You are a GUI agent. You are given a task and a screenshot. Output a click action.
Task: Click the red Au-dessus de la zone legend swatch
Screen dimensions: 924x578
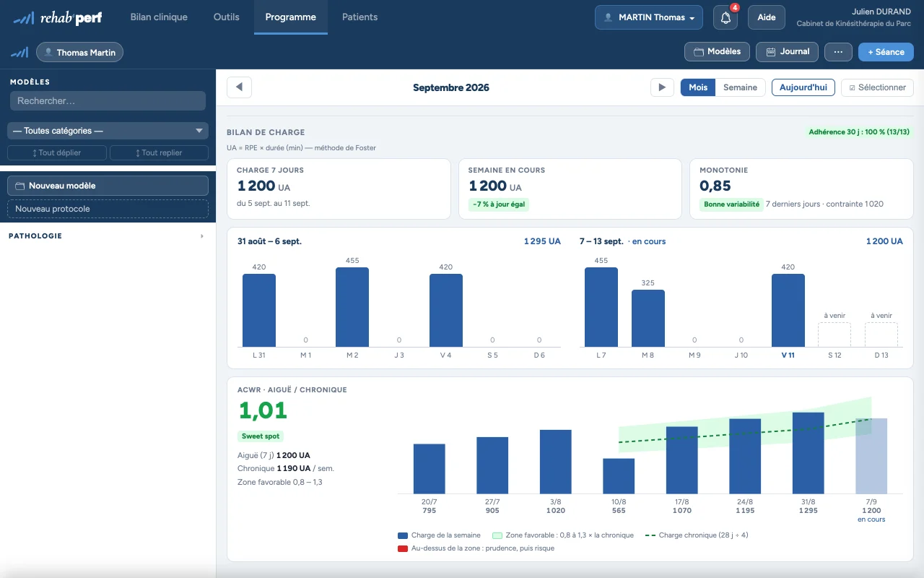[403, 548]
